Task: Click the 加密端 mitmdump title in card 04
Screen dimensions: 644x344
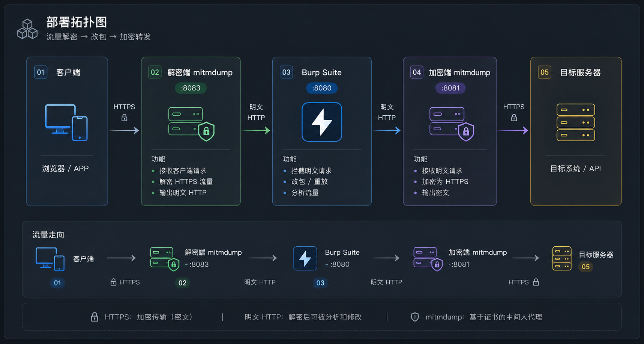Action: coord(459,72)
